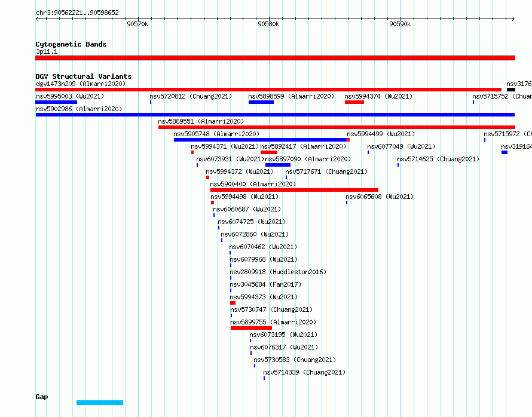
Task: Select nsv6074725 (Wu2021) label
Action: (252, 222)
